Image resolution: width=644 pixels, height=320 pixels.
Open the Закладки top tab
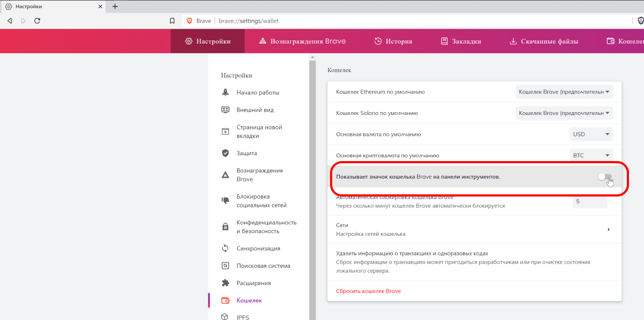(x=460, y=41)
